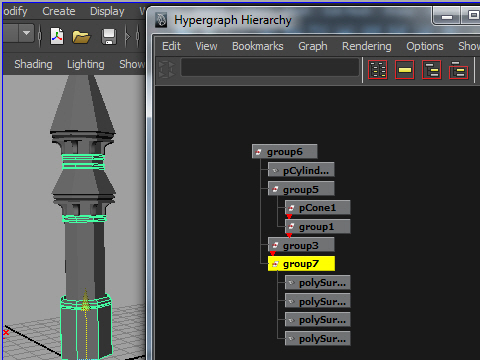Open the viewport Show menu
The width and height of the screenshot is (480, 360).
pyautogui.click(x=132, y=64)
